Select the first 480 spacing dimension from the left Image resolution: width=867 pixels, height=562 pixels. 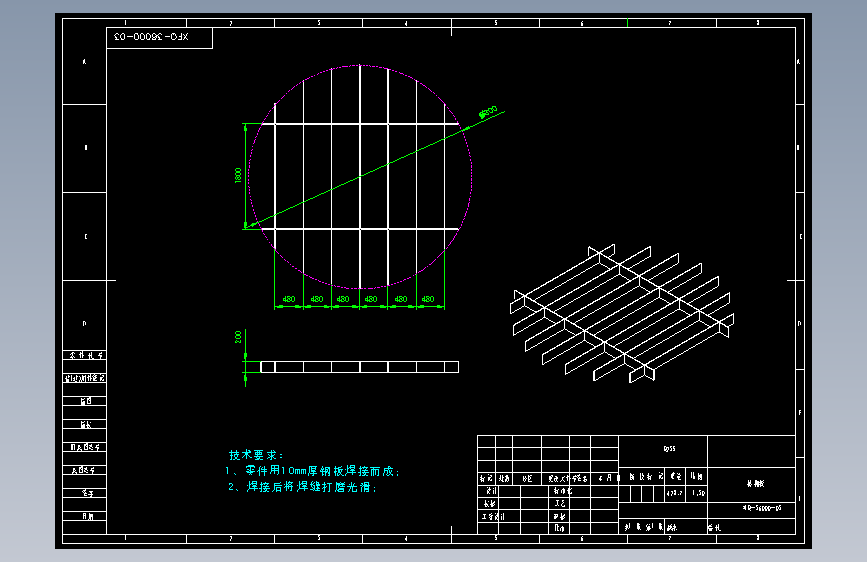(289, 299)
